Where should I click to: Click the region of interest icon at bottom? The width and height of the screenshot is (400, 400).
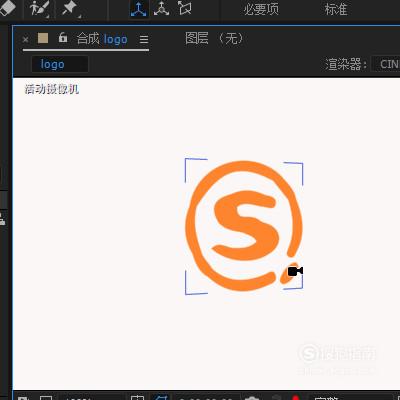pos(137,397)
